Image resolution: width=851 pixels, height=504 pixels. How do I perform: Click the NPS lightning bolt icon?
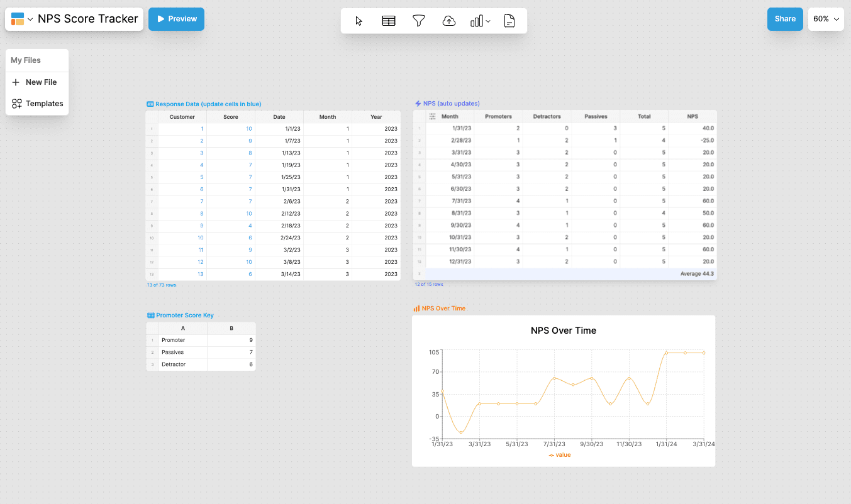(418, 104)
